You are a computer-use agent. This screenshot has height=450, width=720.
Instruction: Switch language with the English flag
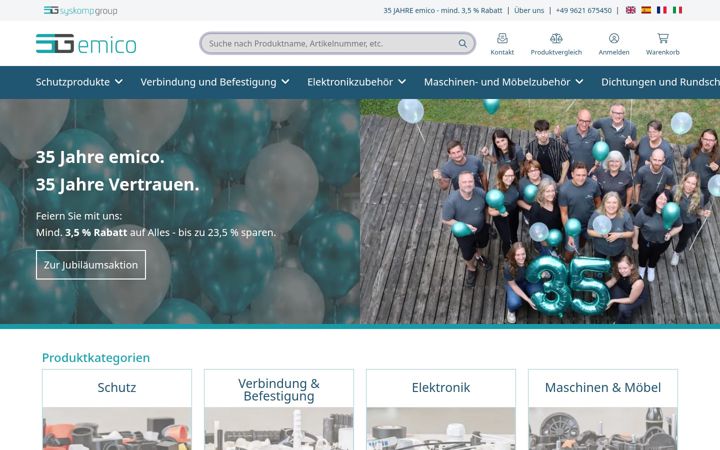(x=630, y=10)
